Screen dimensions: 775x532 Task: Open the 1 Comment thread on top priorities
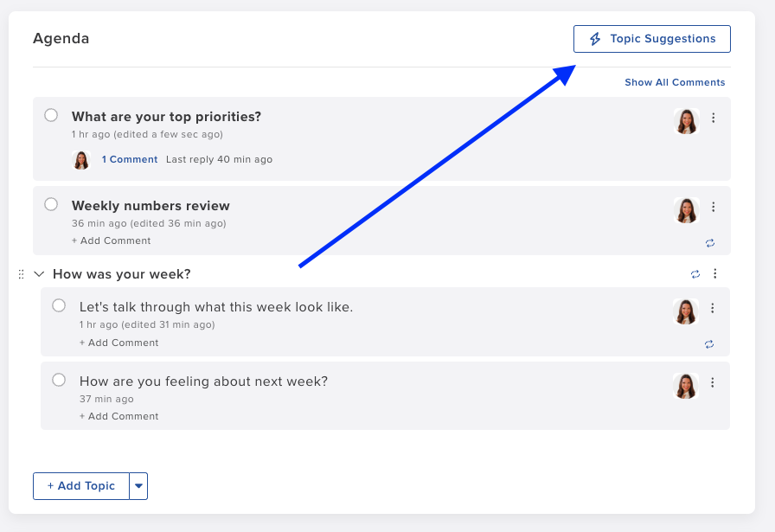130,159
